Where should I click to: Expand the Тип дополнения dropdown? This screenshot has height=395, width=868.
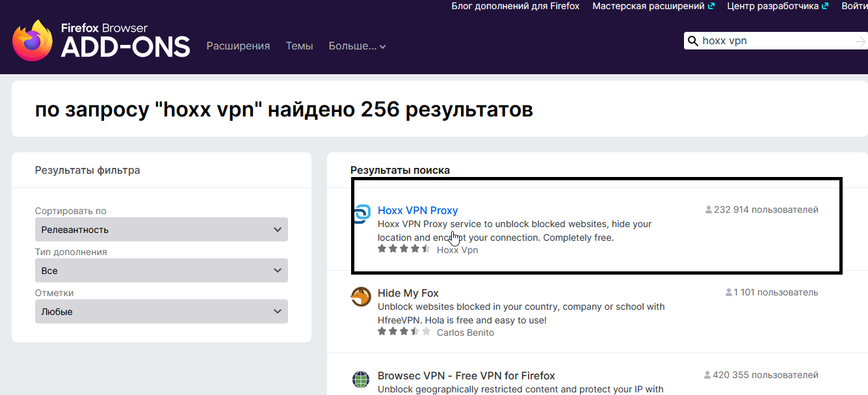pos(161,271)
